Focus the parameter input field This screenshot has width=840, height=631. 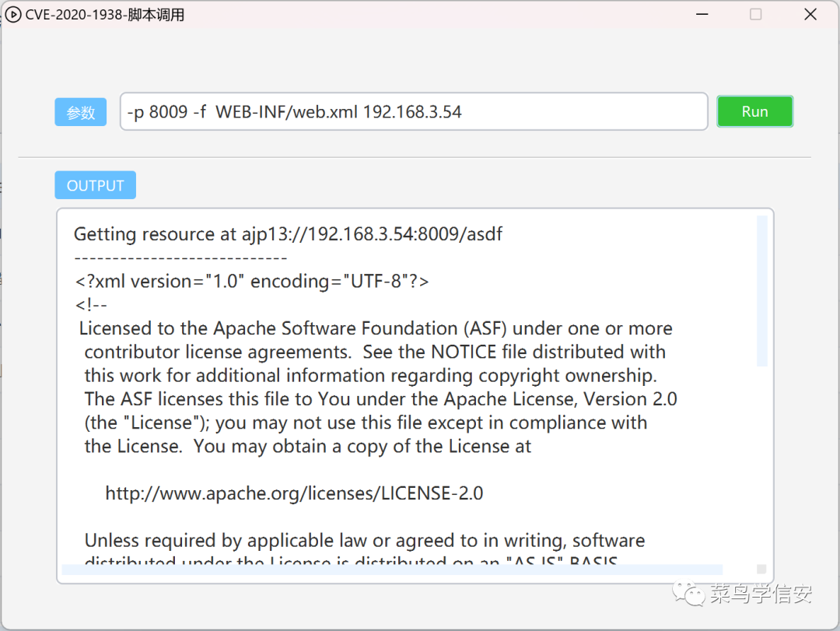pos(414,111)
